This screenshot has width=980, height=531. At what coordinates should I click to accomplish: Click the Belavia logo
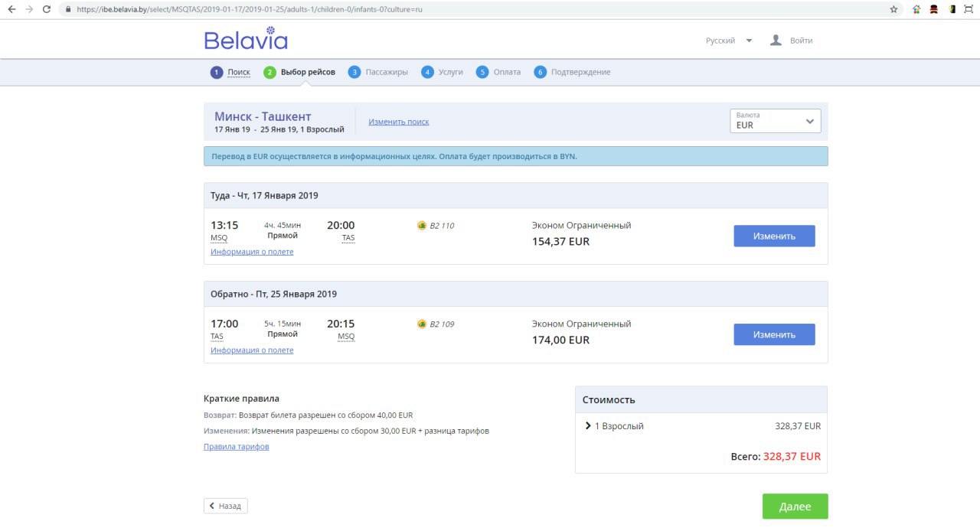pyautogui.click(x=246, y=39)
